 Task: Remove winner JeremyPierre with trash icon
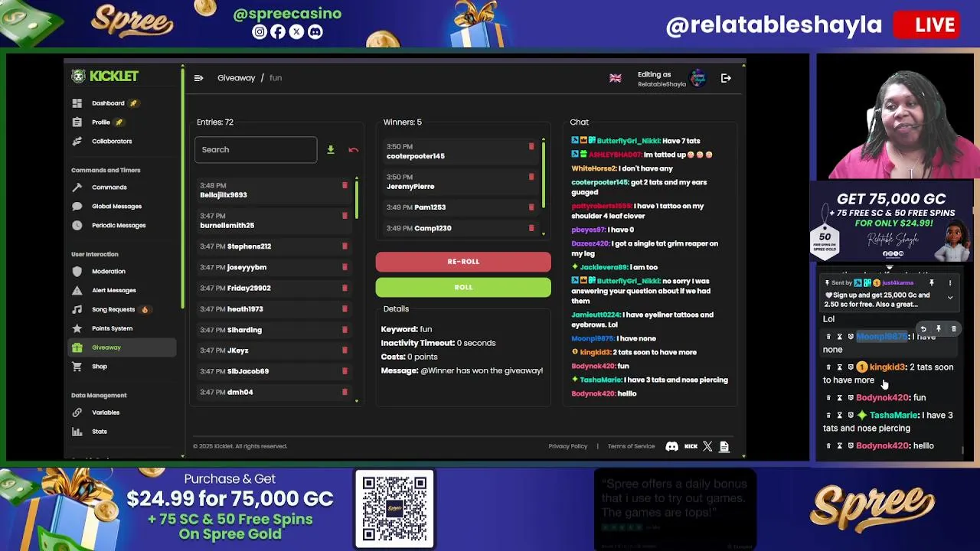(531, 178)
